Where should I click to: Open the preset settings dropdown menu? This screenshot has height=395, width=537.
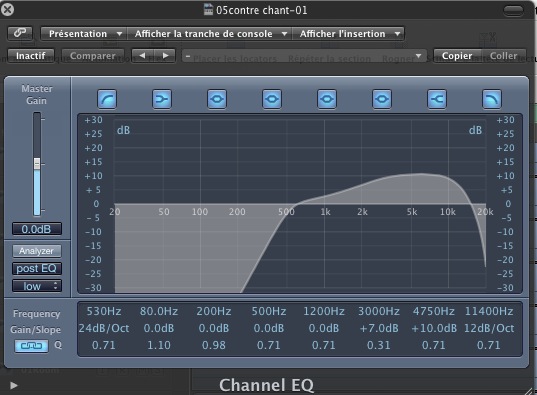point(304,55)
